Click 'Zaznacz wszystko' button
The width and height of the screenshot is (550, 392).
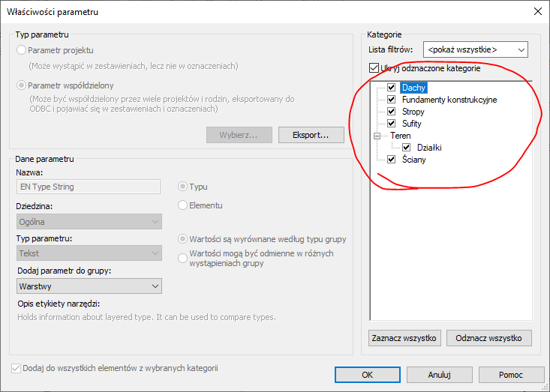(404, 338)
